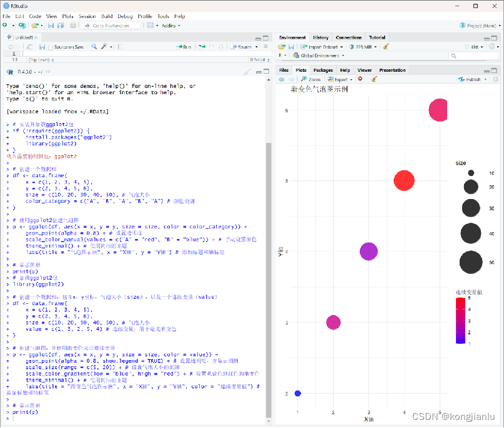504x428 pixels.
Task: Switch Environment view via List dropdown
Action: 474,47
